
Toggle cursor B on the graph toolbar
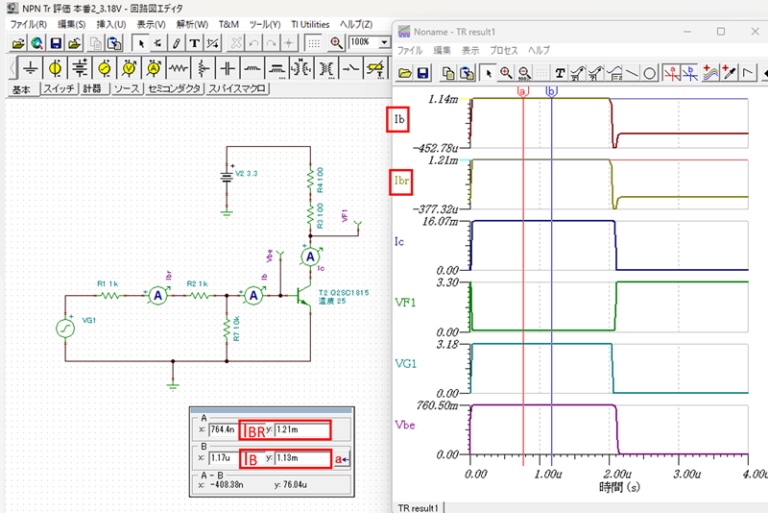tap(691, 73)
